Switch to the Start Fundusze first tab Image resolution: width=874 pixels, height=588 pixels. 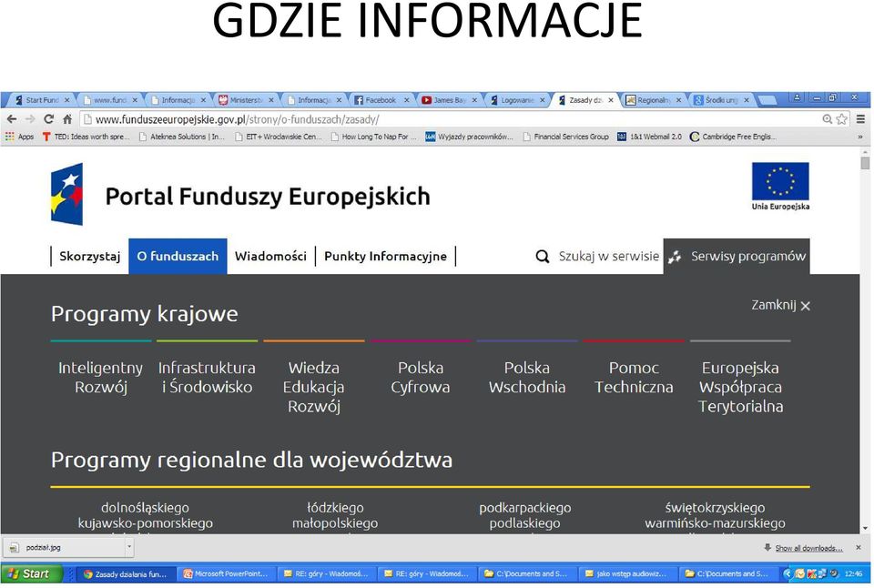(43, 100)
